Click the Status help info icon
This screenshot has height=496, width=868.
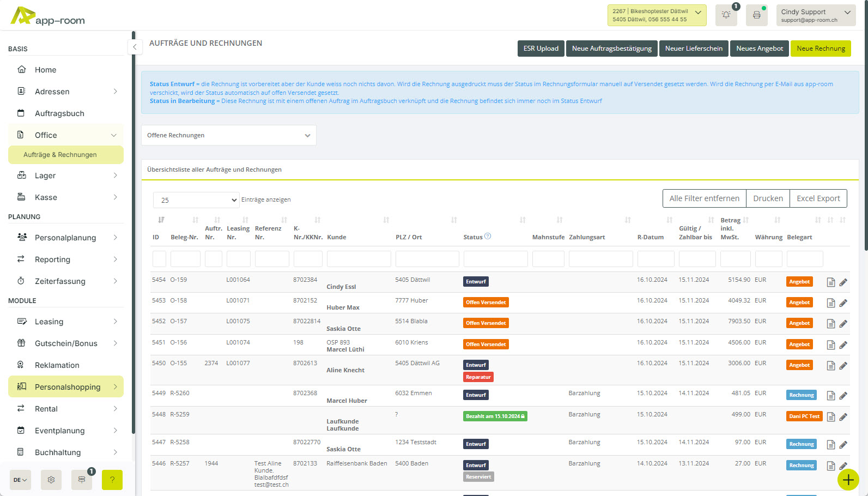point(488,237)
